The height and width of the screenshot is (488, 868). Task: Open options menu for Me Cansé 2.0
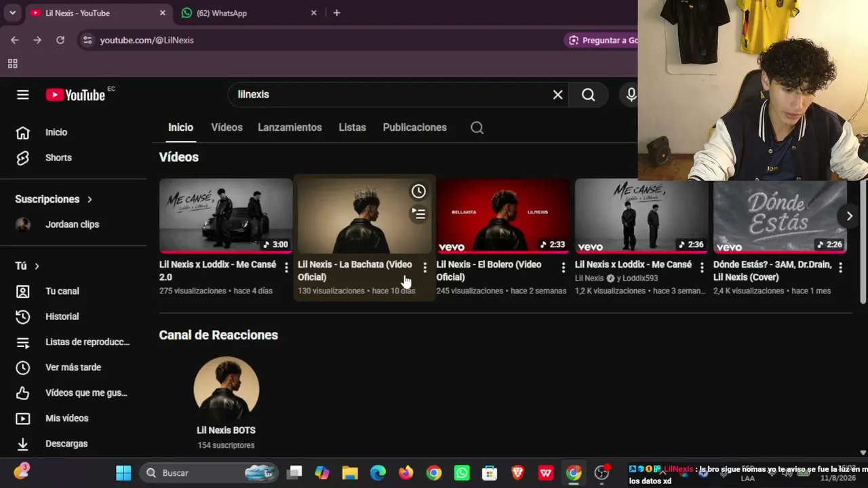click(286, 268)
